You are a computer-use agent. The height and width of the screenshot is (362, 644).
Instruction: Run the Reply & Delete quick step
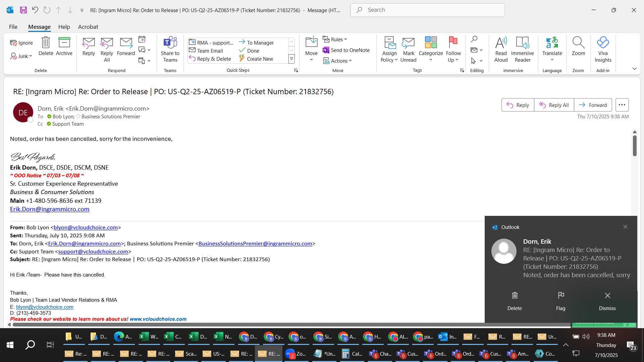[210, 59]
